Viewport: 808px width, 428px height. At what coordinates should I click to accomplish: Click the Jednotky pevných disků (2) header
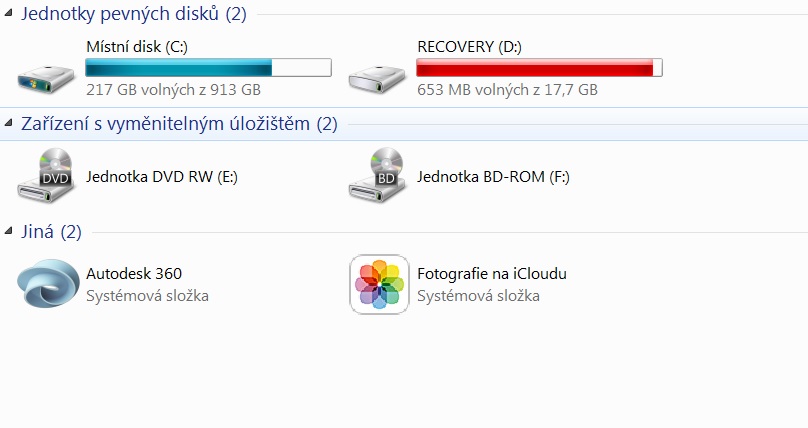coord(133,13)
